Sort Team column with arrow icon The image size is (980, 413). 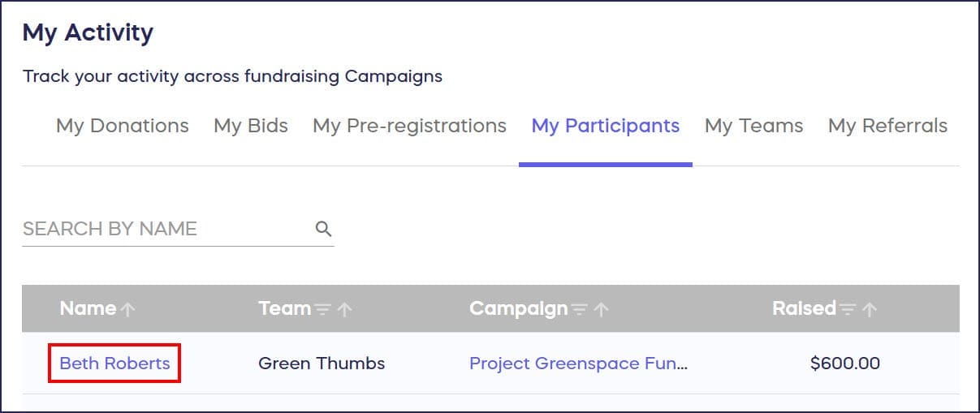click(x=344, y=309)
